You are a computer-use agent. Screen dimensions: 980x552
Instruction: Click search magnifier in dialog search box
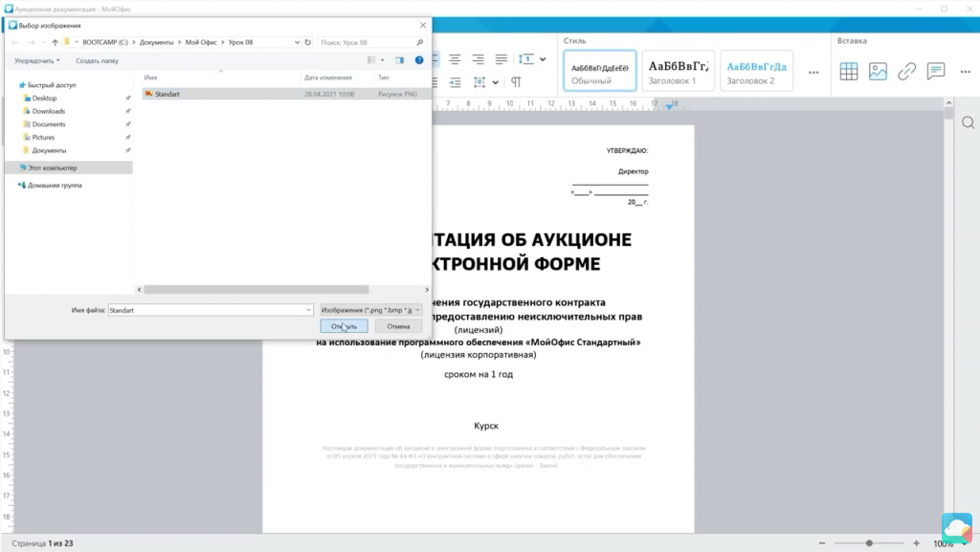point(420,42)
